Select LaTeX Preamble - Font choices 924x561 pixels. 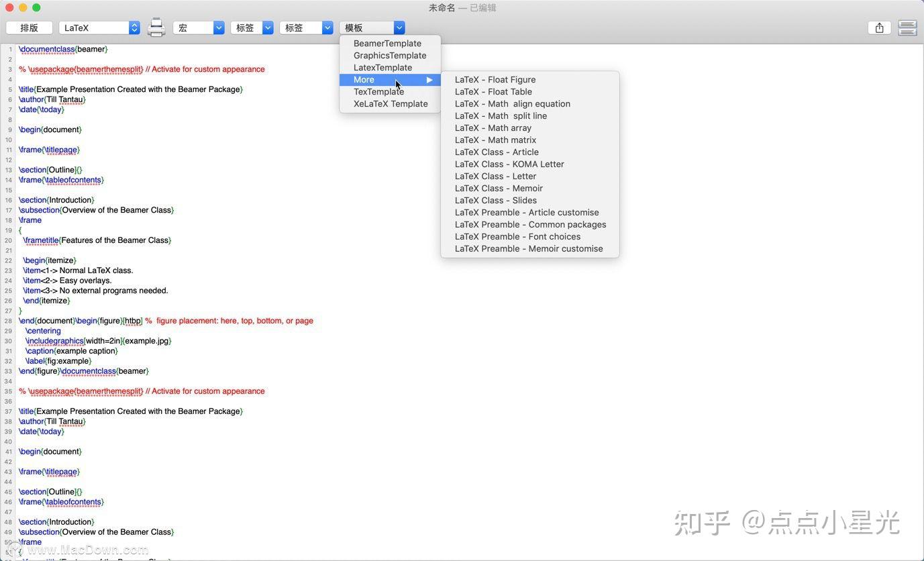(529, 237)
